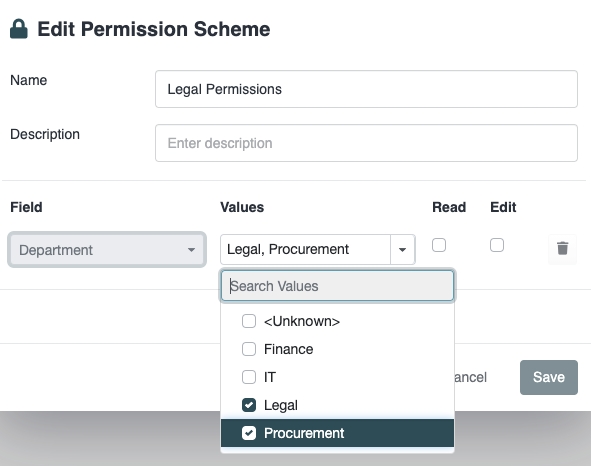Click the Name input field
The image size is (591, 466).
tap(366, 89)
